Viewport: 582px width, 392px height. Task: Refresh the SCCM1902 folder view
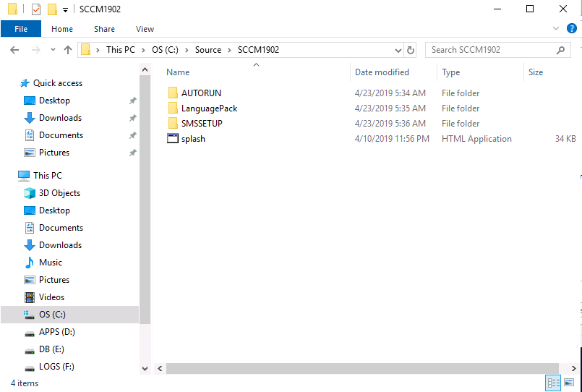(411, 50)
